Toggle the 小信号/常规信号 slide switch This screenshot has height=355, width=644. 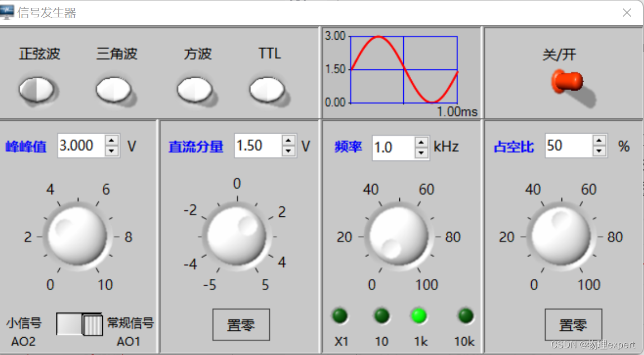(x=79, y=325)
